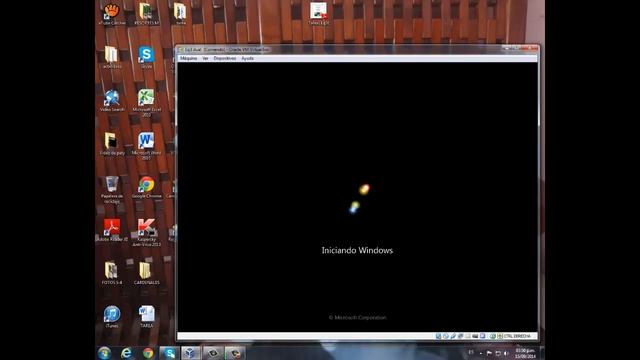This screenshot has width=640, height=360.
Task: Open the Máquina menu in VirtualBox
Action: pos(189,58)
